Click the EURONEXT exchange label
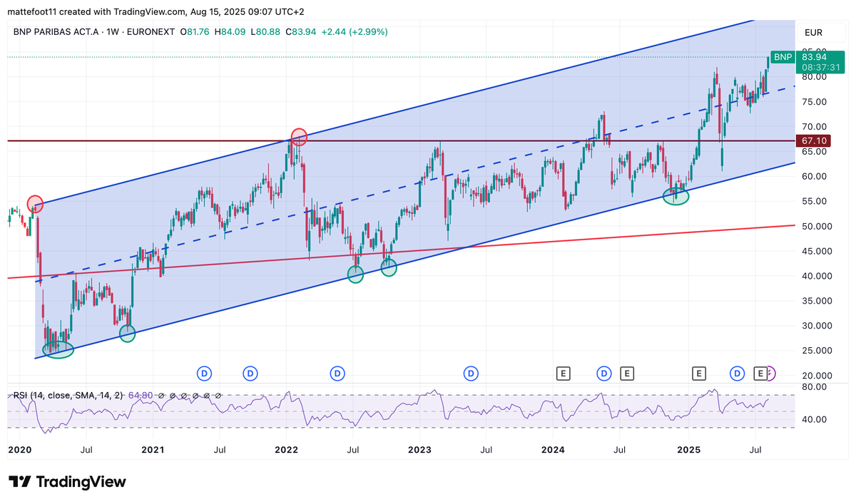The width and height of the screenshot is (856, 504). click(152, 32)
